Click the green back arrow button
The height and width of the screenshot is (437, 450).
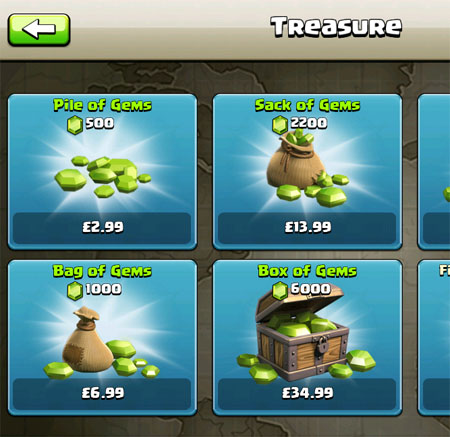point(39,29)
